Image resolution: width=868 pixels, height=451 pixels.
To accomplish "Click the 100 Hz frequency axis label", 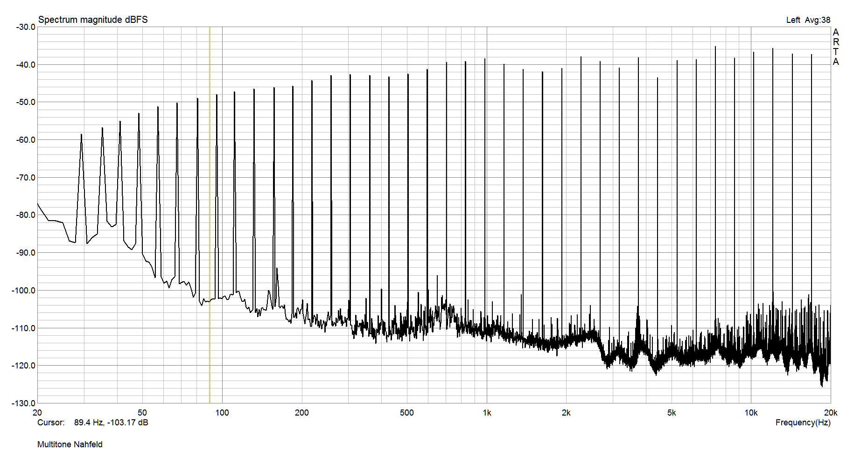I will 222,413.
